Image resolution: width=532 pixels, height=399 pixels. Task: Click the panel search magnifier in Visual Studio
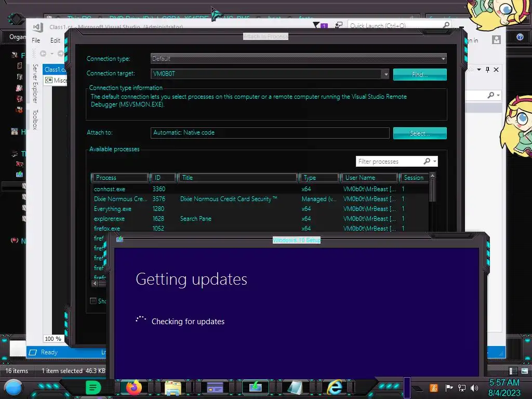[x=490, y=95]
